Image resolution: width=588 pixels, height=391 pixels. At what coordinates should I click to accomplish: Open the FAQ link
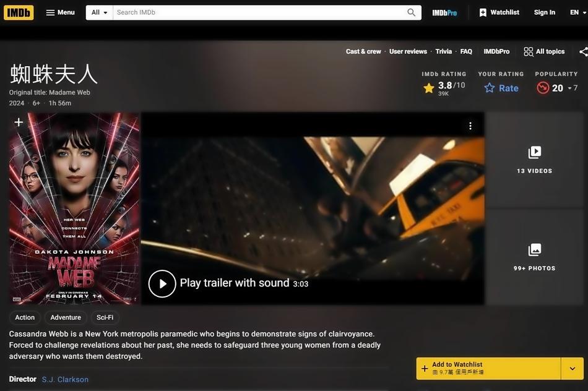(466, 51)
